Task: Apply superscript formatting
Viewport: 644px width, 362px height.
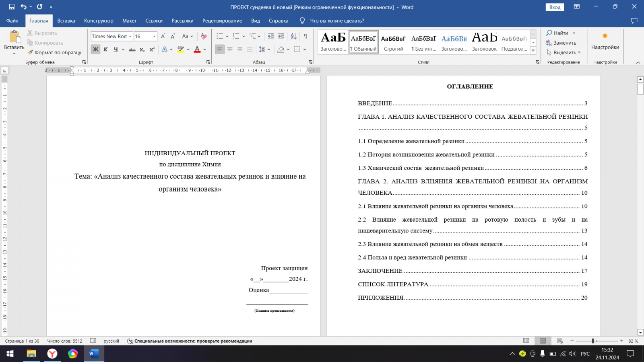Action: point(152,49)
